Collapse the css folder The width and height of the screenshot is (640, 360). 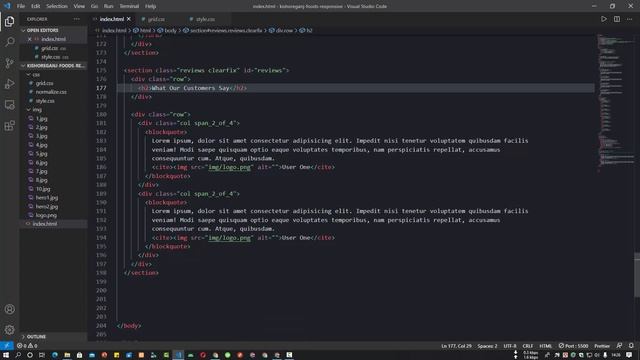point(53,75)
